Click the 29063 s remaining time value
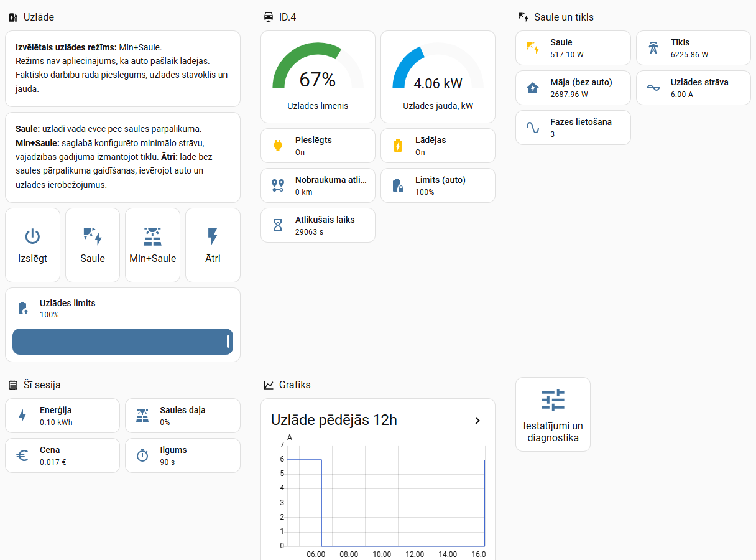Image resolution: width=756 pixels, height=560 pixels. pyautogui.click(x=310, y=232)
